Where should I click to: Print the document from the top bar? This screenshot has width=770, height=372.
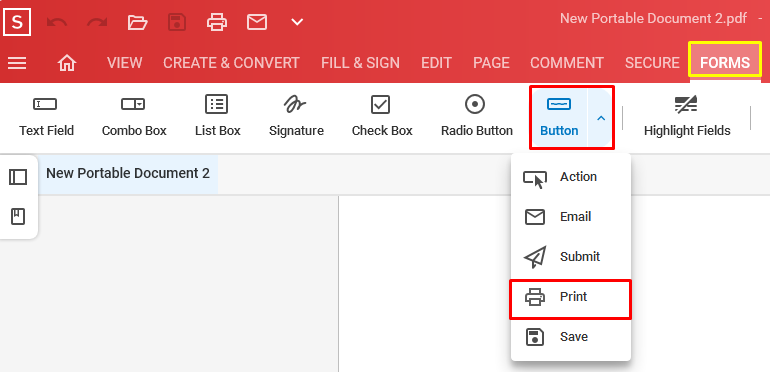[x=217, y=22]
